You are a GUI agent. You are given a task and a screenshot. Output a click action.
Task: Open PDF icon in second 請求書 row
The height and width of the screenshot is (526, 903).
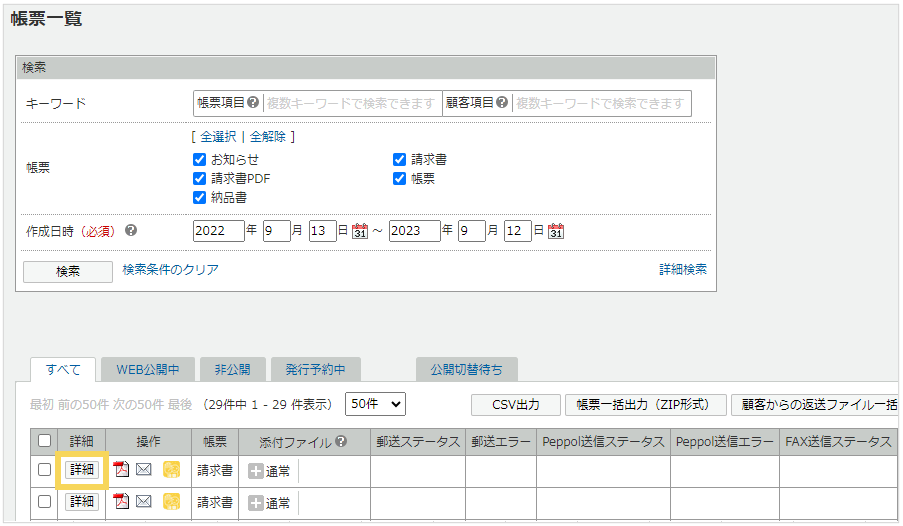[x=121, y=501]
